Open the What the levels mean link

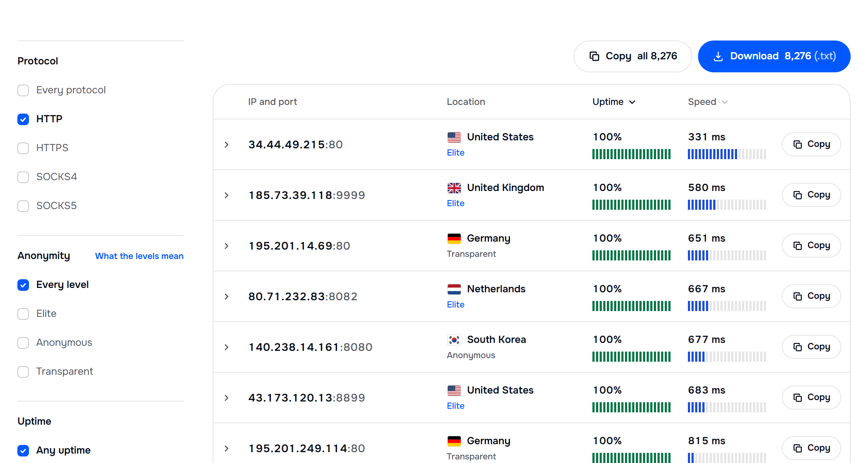tap(139, 256)
